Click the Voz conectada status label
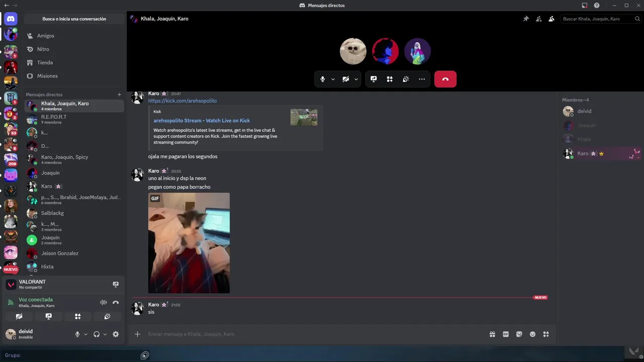This screenshot has height=362, width=644. tap(36, 300)
